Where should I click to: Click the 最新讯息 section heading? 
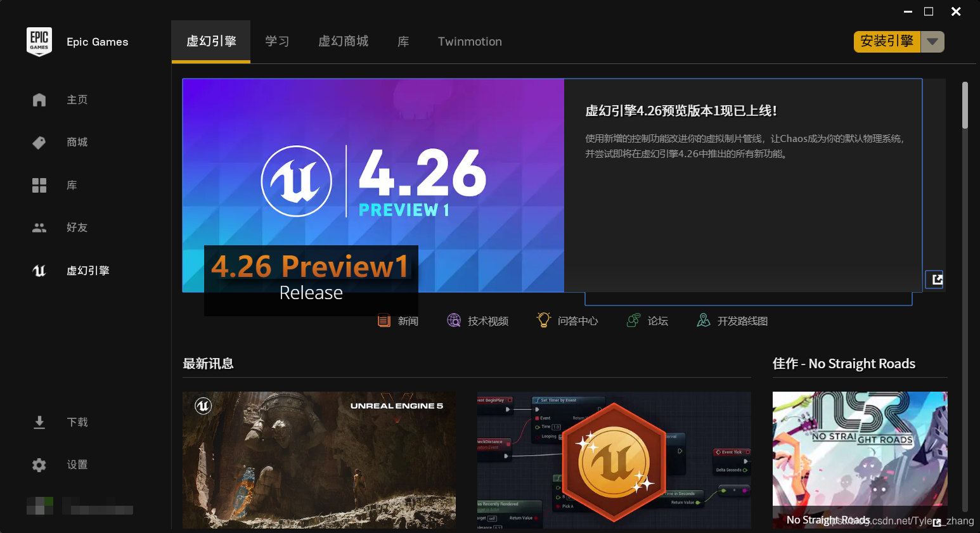[x=208, y=364]
